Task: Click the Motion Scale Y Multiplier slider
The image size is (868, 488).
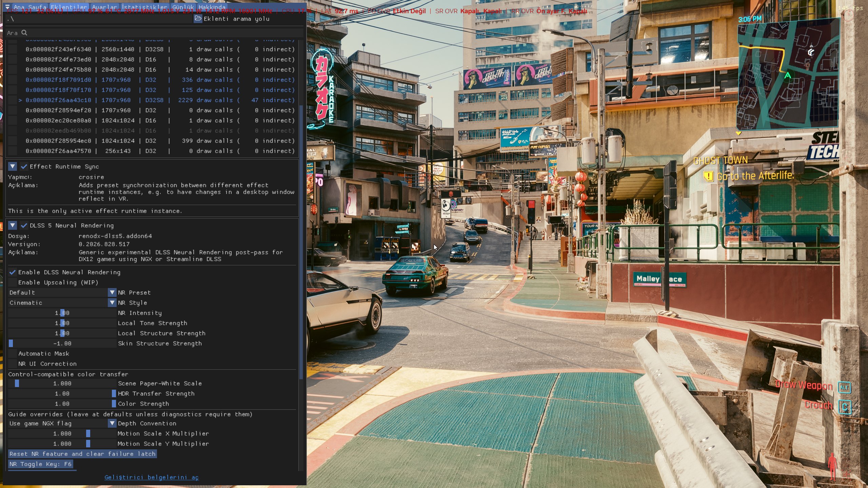Action: pyautogui.click(x=62, y=444)
